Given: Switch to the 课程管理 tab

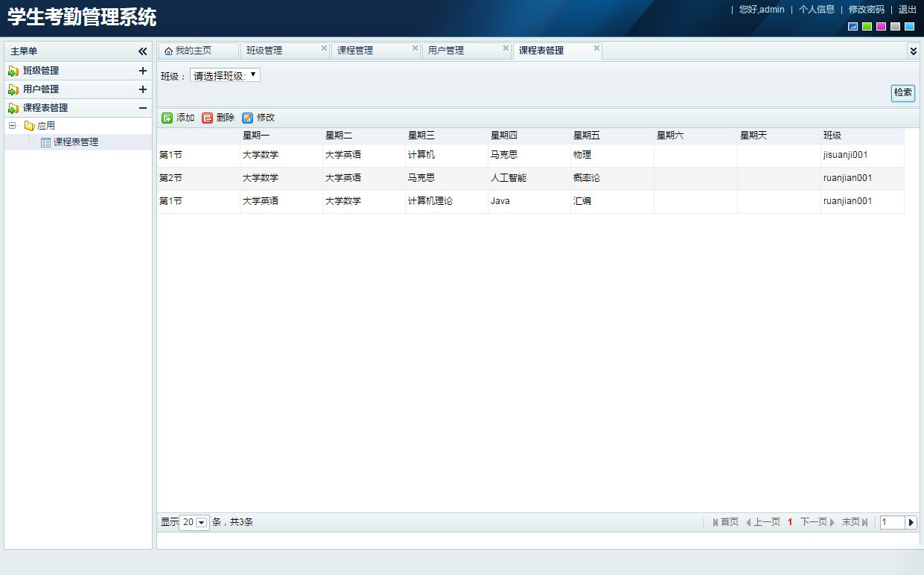Looking at the screenshot, I should [x=356, y=51].
